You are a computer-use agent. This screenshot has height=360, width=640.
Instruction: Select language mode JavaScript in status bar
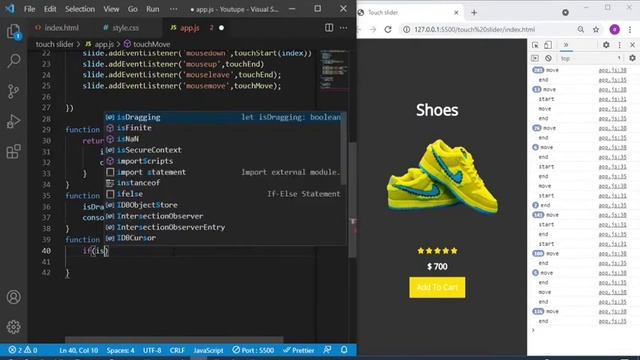tap(208, 350)
